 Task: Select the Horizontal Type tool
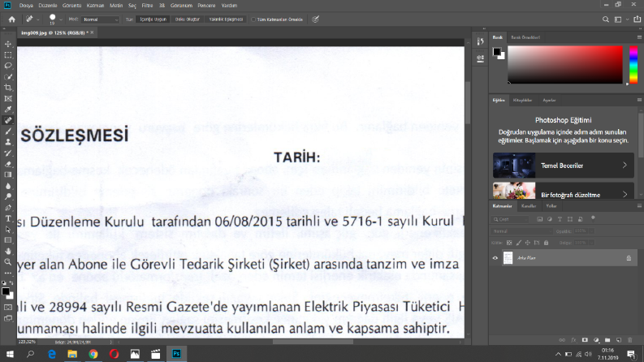click(x=8, y=218)
